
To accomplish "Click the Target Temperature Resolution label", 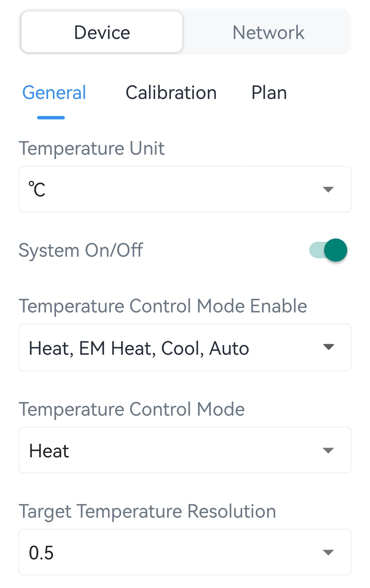I will 147,511.
